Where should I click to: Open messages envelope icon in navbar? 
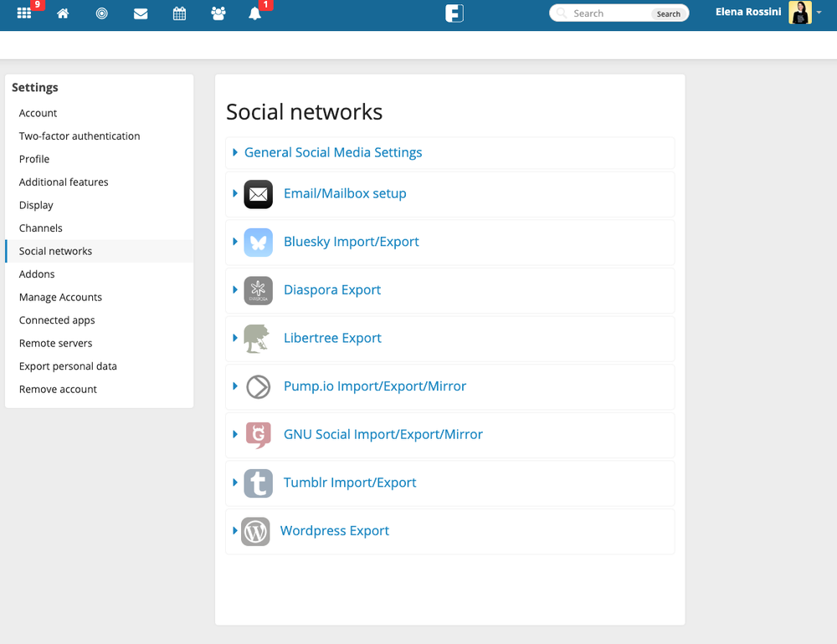(141, 13)
